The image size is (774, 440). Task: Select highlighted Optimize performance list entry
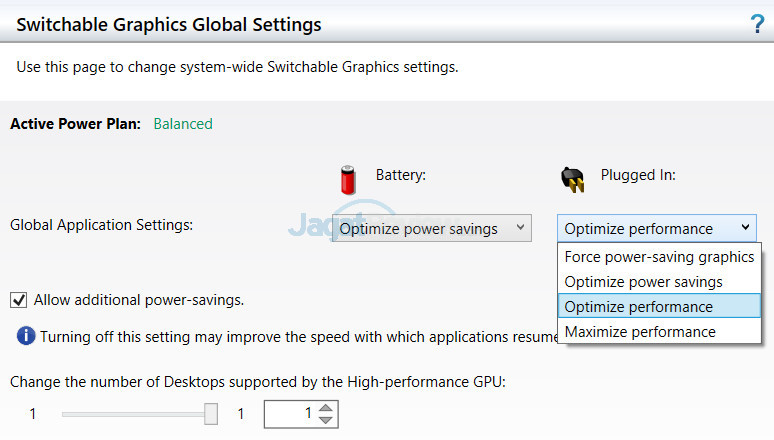click(x=638, y=307)
